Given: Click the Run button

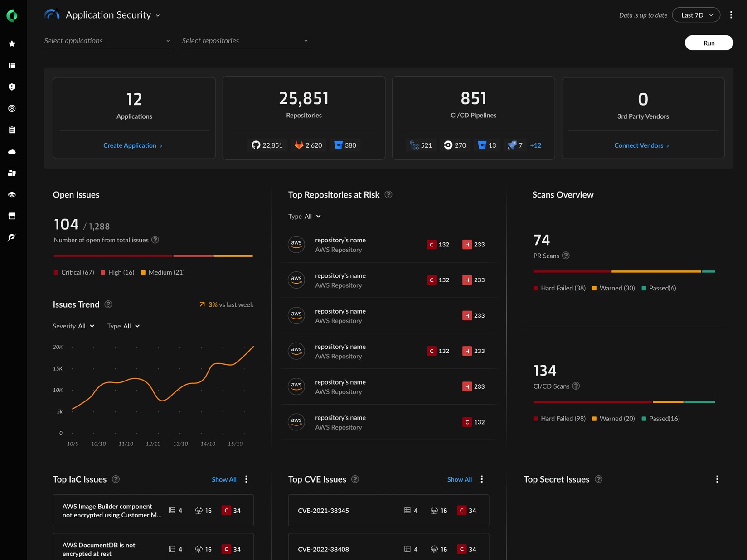Looking at the screenshot, I should [709, 43].
